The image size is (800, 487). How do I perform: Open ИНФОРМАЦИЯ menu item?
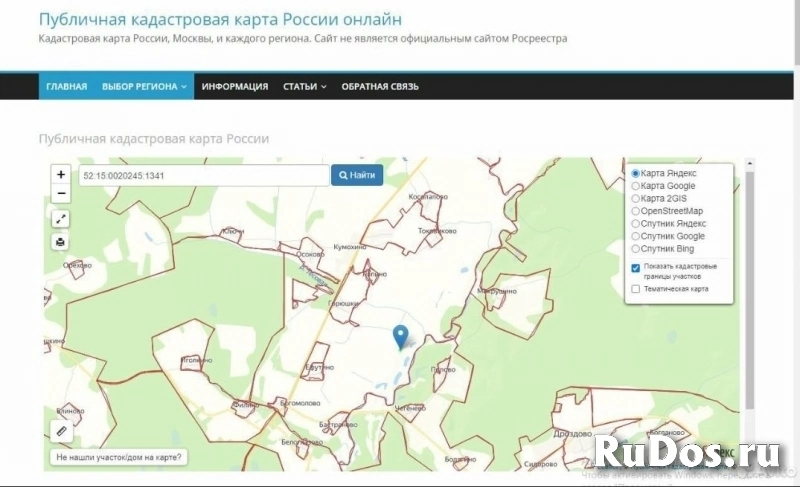click(235, 87)
